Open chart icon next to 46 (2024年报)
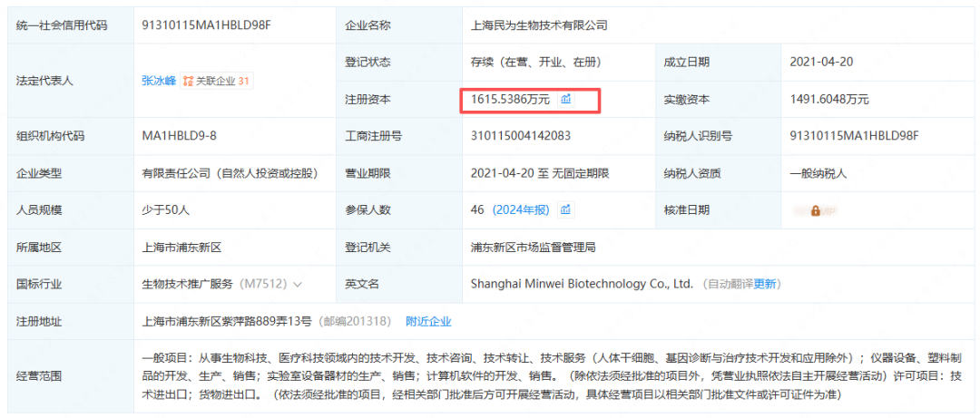The image size is (980, 418). coord(565,210)
